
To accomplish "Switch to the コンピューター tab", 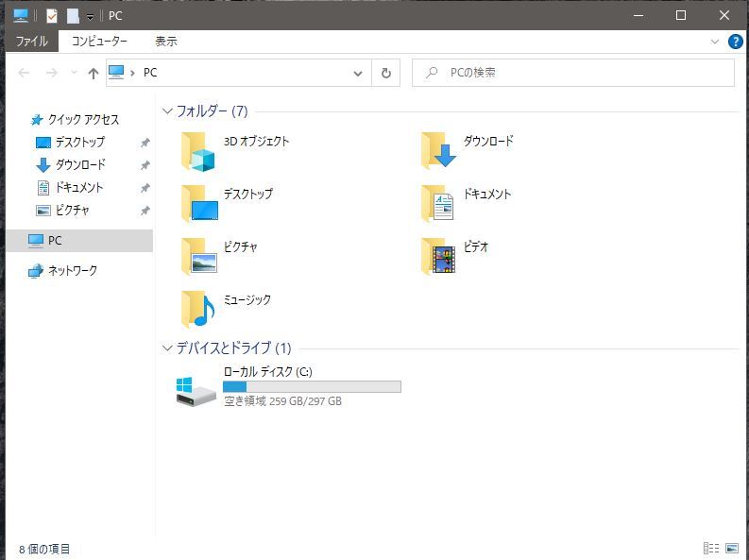I will coord(99,41).
